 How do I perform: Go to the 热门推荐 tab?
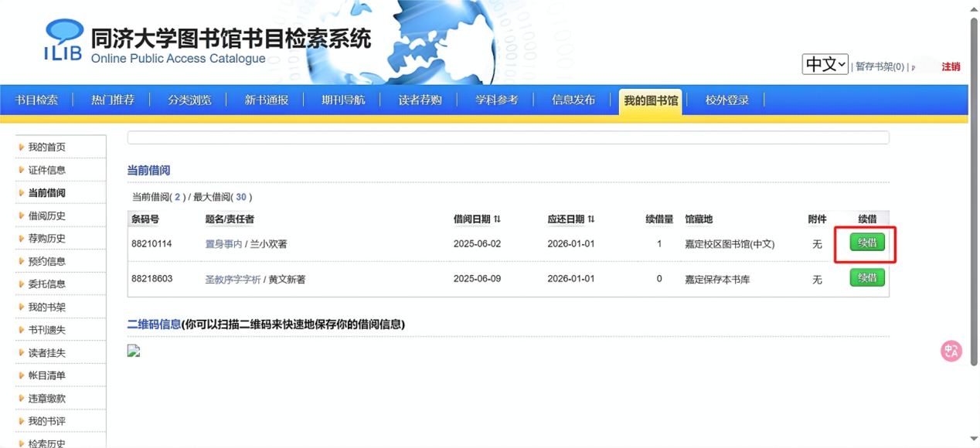click(113, 100)
